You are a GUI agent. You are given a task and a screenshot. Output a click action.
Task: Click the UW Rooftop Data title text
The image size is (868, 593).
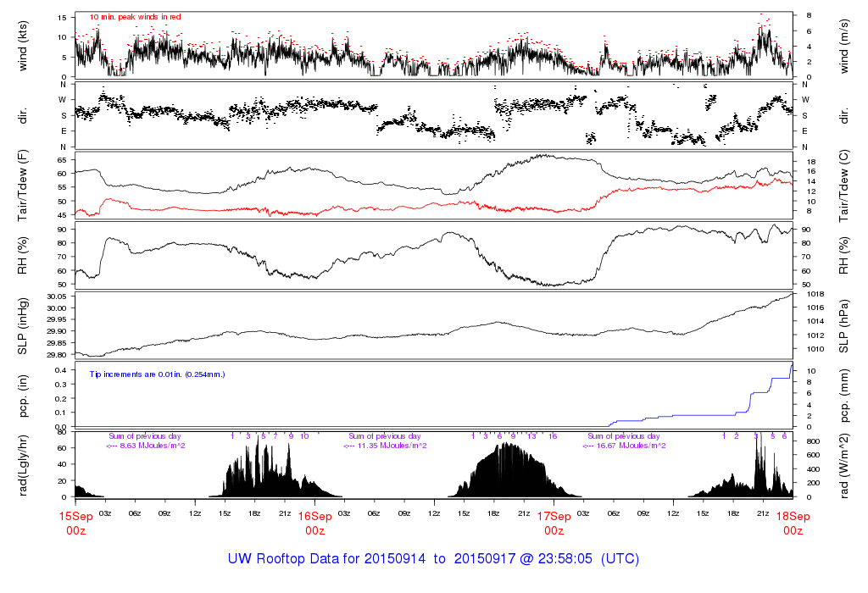click(433, 559)
